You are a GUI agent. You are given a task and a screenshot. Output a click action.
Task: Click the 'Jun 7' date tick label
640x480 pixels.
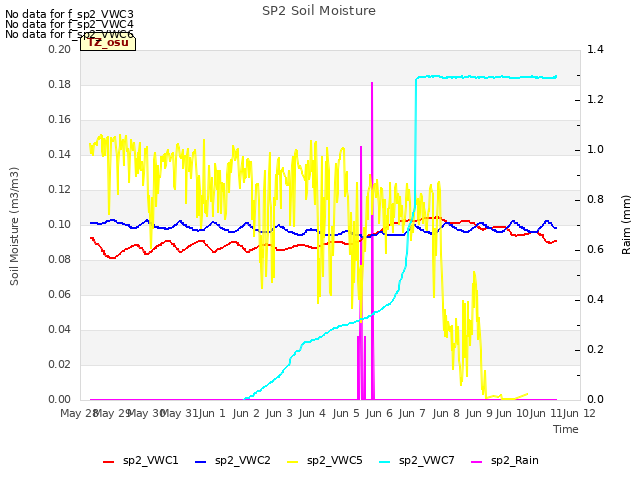412,413
